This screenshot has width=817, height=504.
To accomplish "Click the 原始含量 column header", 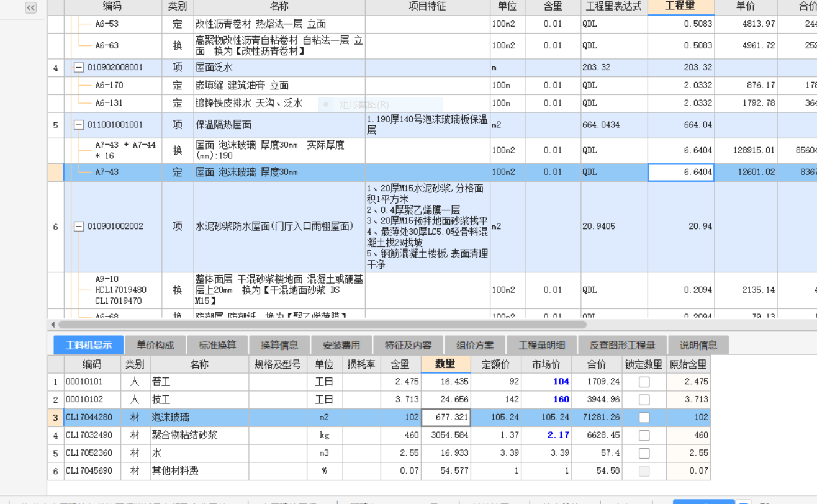I will click(x=688, y=364).
